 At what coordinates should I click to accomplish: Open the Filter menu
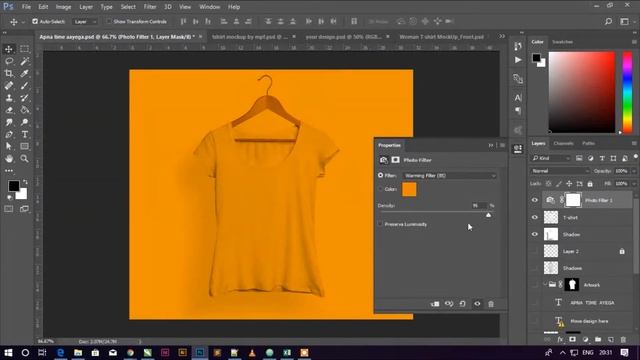150,7
